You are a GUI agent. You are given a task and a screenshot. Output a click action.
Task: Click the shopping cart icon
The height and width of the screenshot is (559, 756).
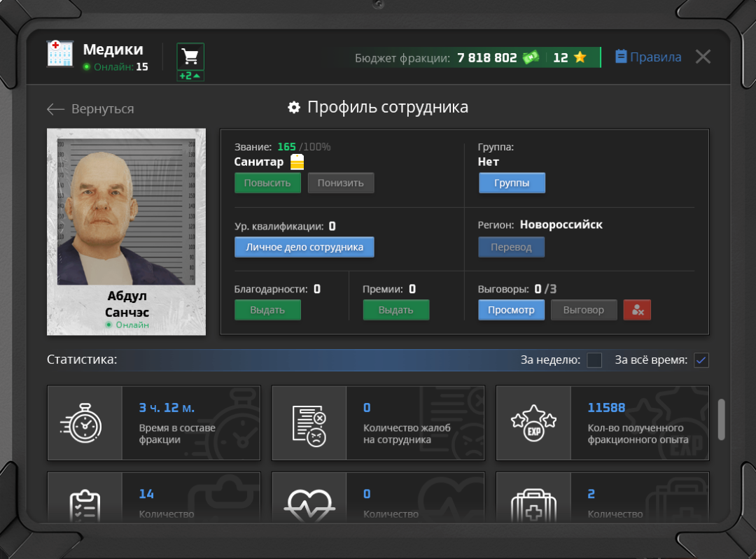coord(190,56)
